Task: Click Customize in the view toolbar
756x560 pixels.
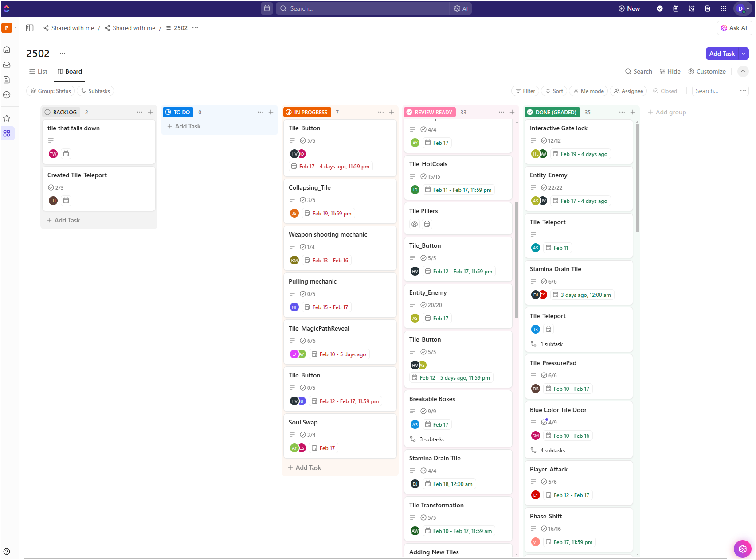Action: 707,71
